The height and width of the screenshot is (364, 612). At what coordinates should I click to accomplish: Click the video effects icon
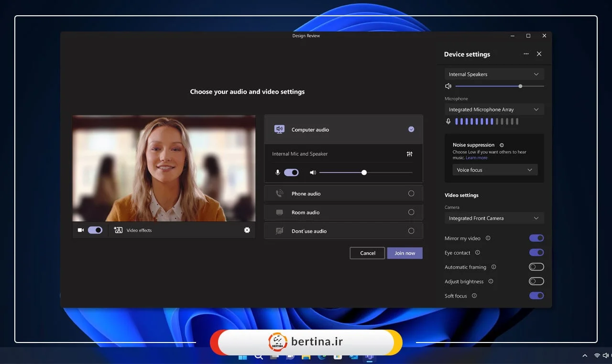point(118,230)
